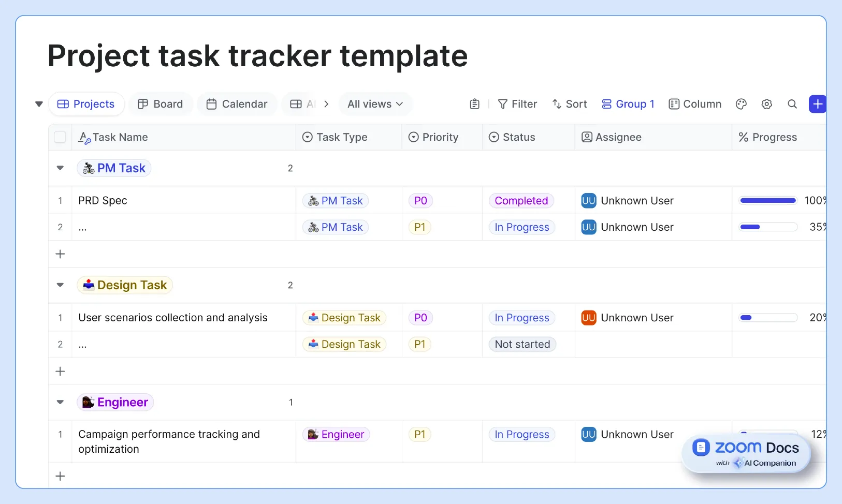This screenshot has height=504, width=842.
Task: Click the blue plus icon to add a view
Action: pos(818,104)
